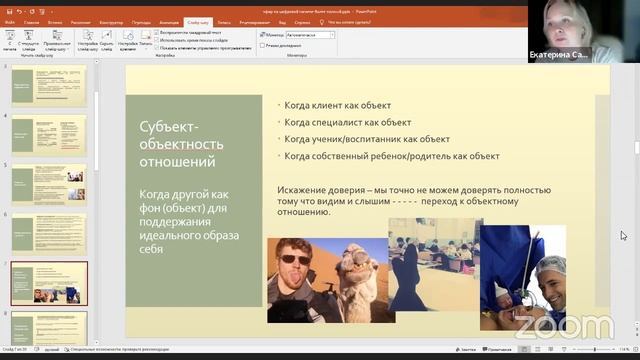Image resolution: width=640 pixels, height=360 pixels.
Task: Select slide 5 thumbnail with photos
Action: tap(49, 184)
